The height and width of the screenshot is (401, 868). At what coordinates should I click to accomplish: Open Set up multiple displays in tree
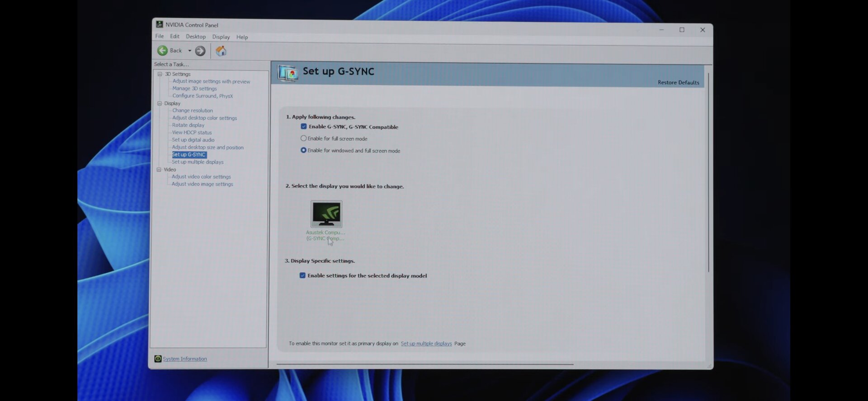pos(198,162)
